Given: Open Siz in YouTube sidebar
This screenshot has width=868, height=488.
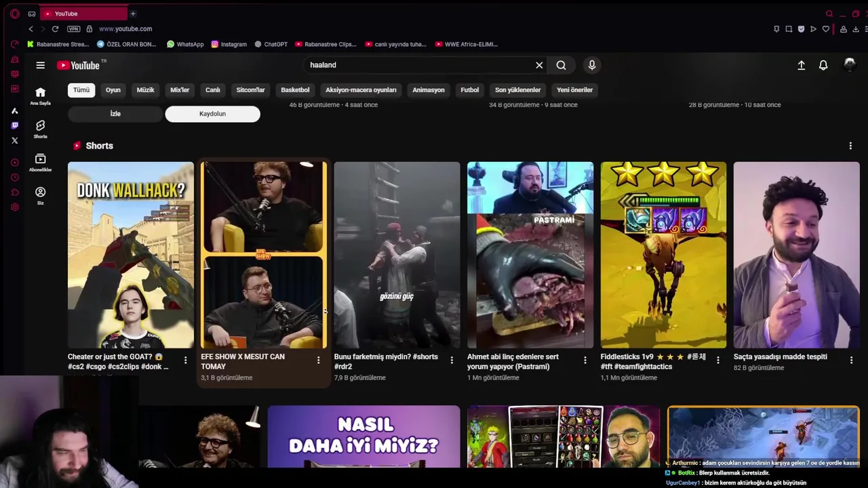Looking at the screenshot, I should coord(41,196).
